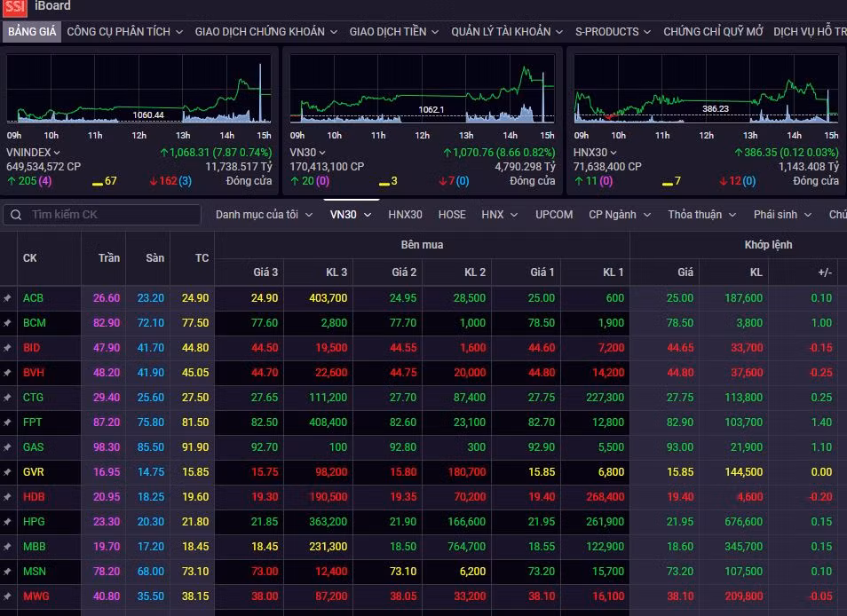Expand the HNX list dropdown
Image resolution: width=847 pixels, height=616 pixels.
click(x=500, y=215)
